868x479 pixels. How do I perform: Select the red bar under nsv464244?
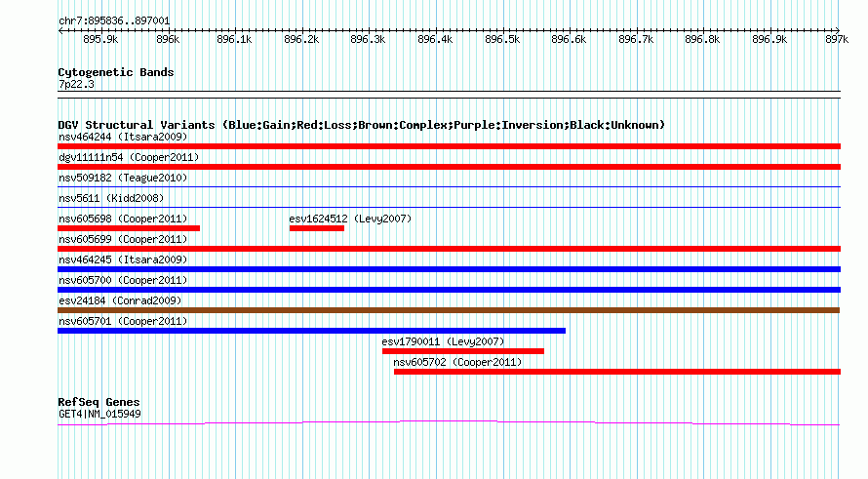pyautogui.click(x=449, y=146)
